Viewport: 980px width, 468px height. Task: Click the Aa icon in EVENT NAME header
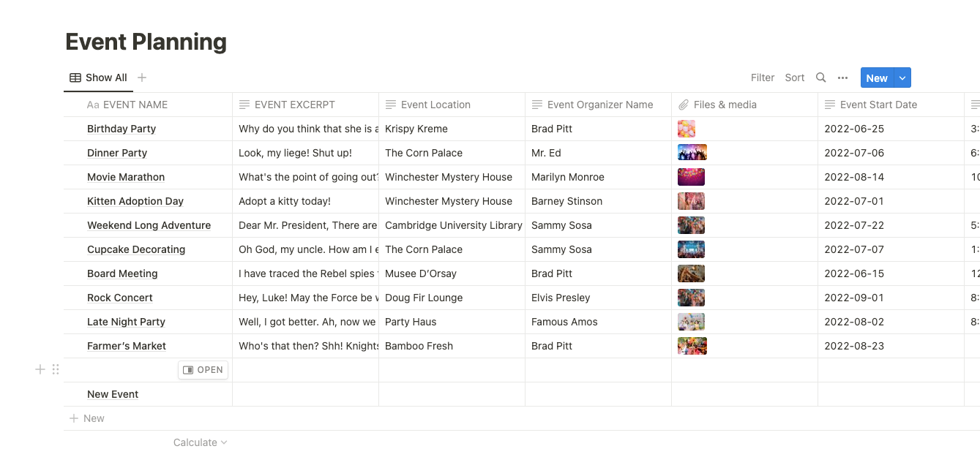coord(93,105)
